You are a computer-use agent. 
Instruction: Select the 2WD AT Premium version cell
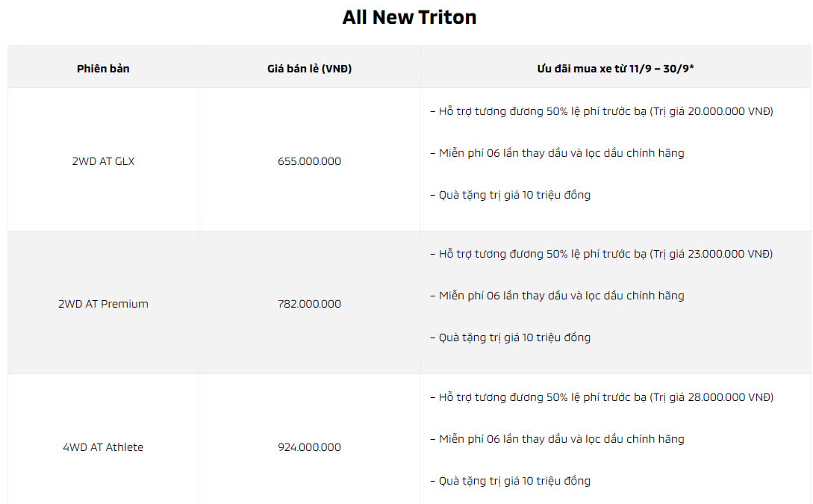(103, 304)
